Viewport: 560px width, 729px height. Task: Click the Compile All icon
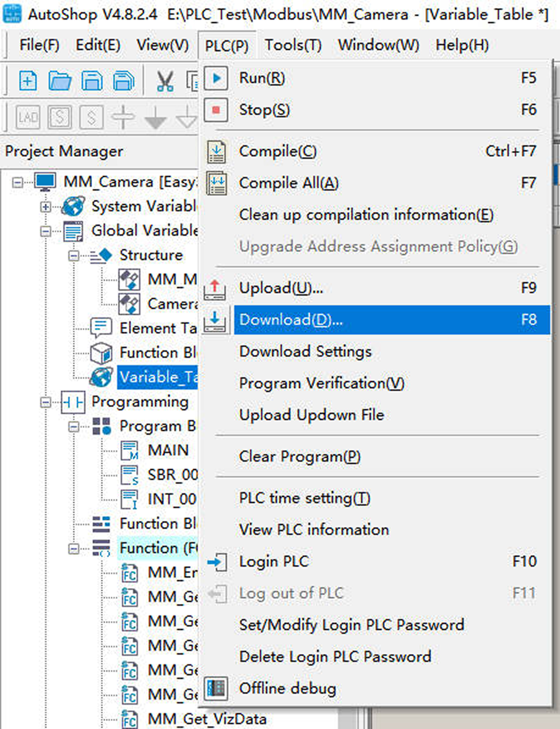pyautogui.click(x=216, y=183)
